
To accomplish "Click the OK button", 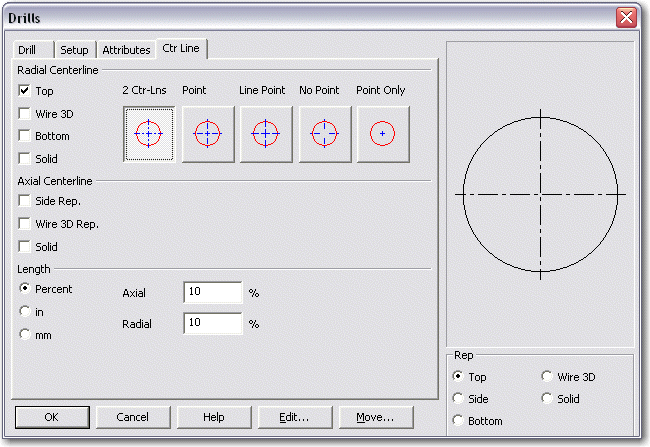I will 52,417.
